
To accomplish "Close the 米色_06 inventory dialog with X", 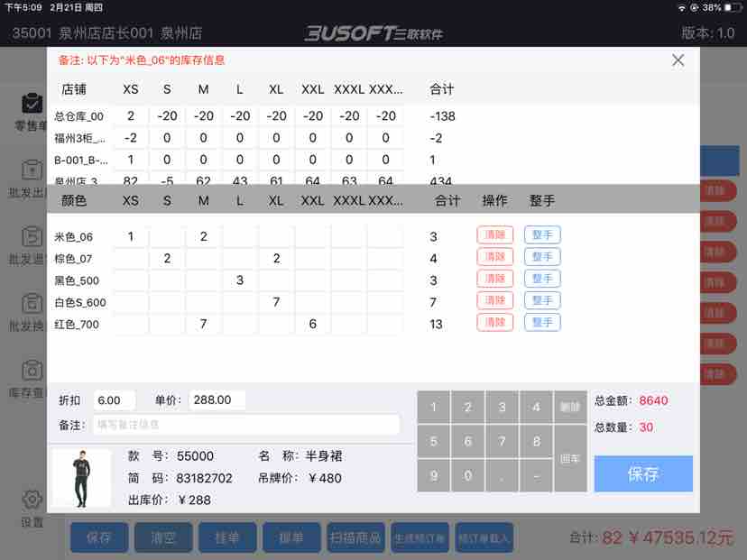I will click(678, 60).
